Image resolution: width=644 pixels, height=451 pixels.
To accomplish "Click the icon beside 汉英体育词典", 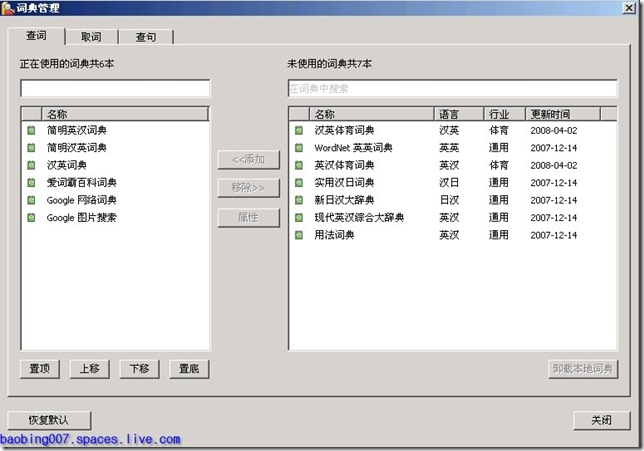I will click(299, 131).
